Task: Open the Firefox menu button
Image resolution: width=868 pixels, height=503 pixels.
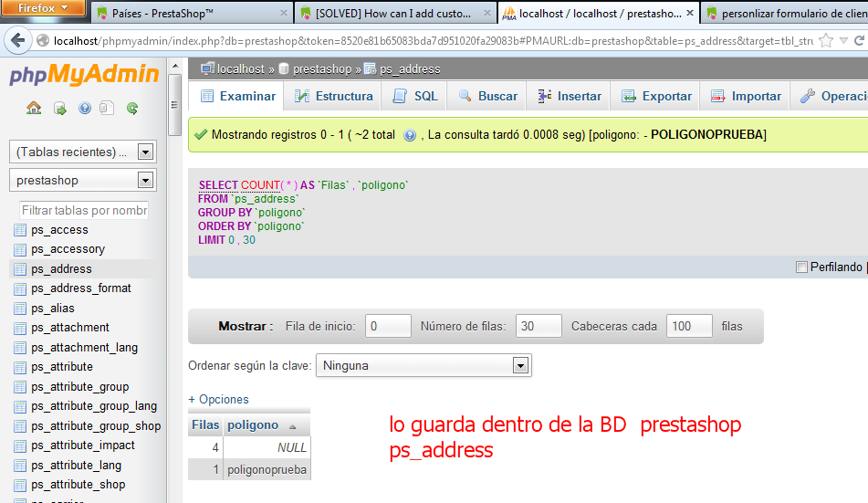Action: [x=43, y=8]
